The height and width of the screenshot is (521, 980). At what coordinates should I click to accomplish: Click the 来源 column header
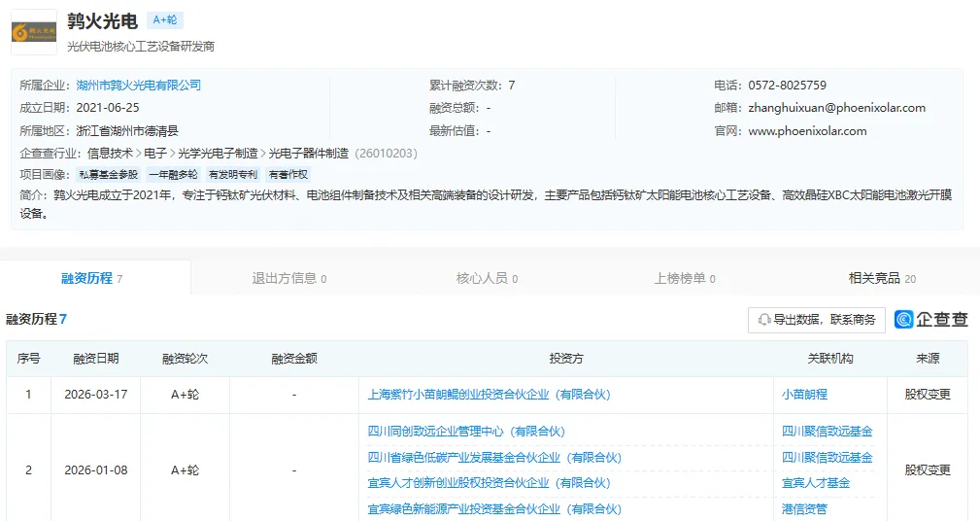pos(928,359)
